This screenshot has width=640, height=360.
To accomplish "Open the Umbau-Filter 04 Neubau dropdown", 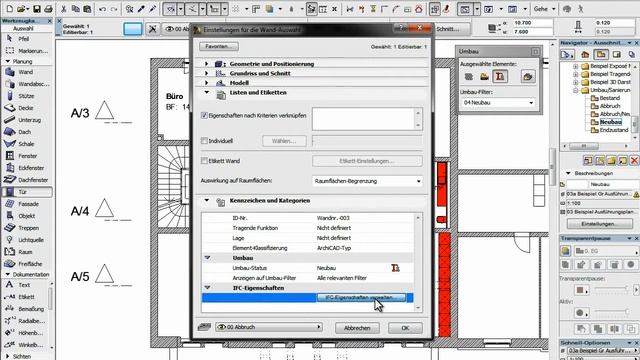I will click(498, 103).
